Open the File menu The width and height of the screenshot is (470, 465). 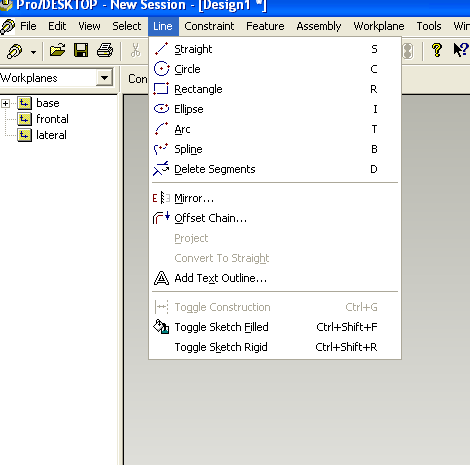(x=28, y=26)
